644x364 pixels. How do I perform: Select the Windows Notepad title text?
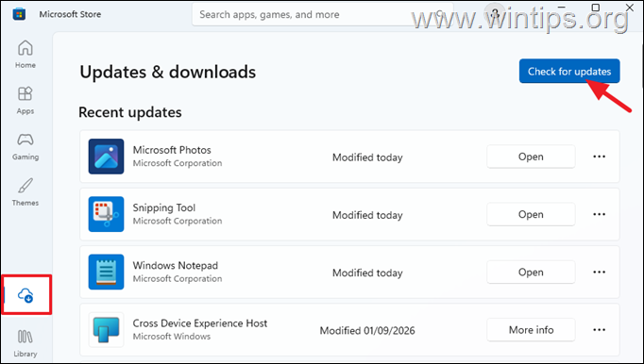pyautogui.click(x=175, y=266)
